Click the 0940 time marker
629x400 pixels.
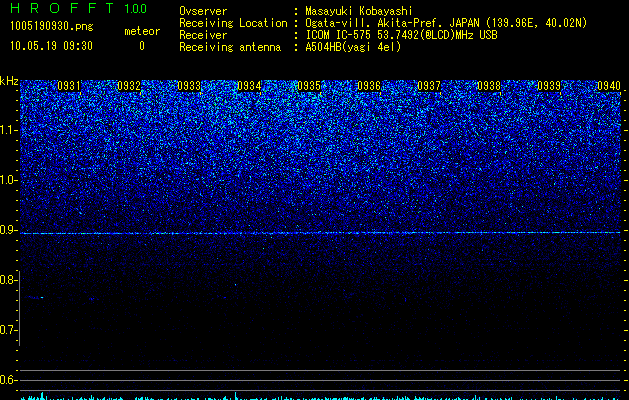click(x=609, y=86)
